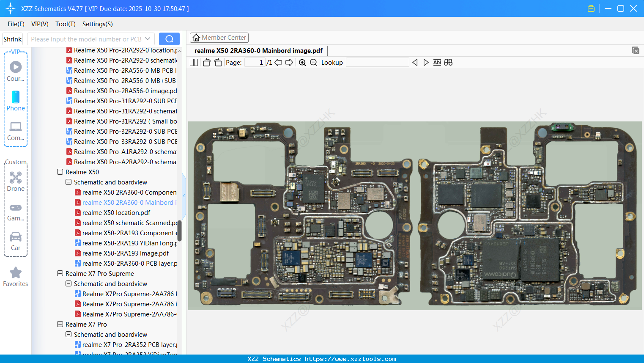Click the Shrink button
Viewport: 644px width, 363px height.
coord(12,38)
